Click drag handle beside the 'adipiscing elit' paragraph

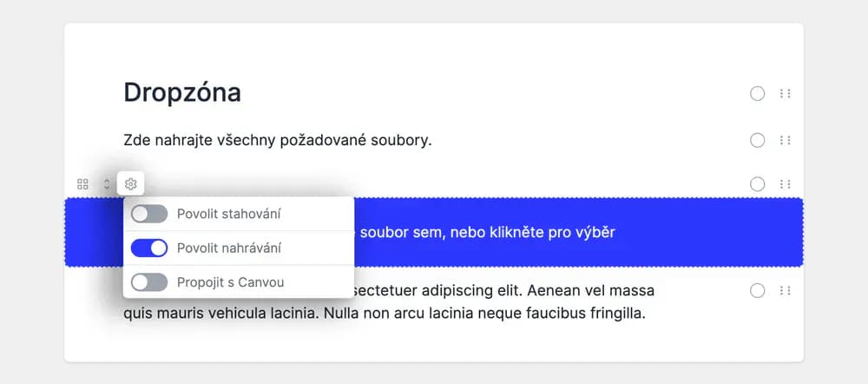click(x=786, y=291)
